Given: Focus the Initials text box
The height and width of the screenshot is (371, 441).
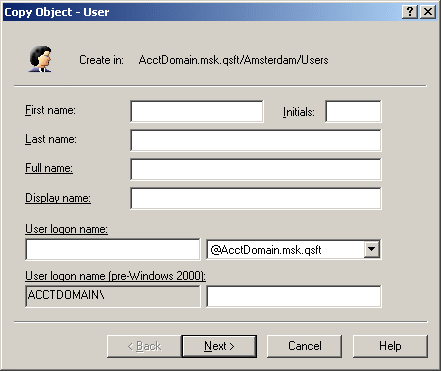Looking at the screenshot, I should [353, 111].
